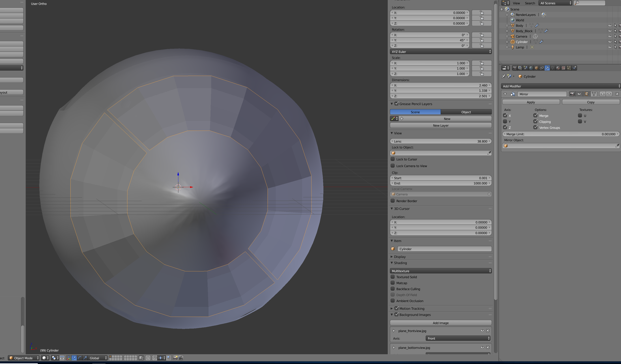The width and height of the screenshot is (621, 364).
Task: Select the World properties globe icon
Action: point(531,68)
